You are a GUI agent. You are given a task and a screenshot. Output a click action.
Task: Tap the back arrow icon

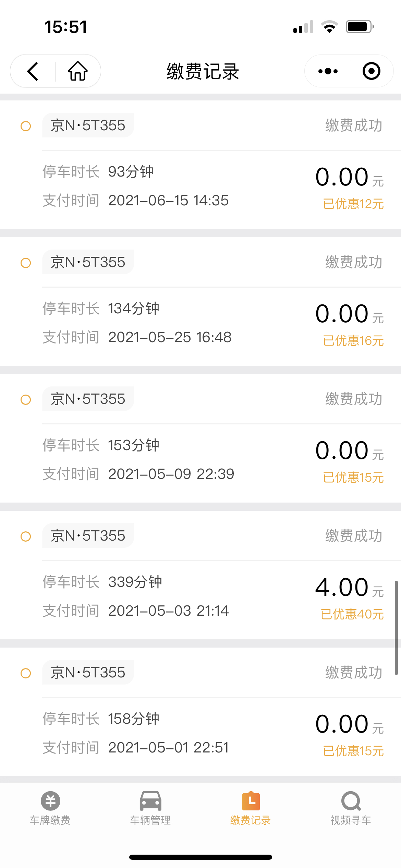[33, 71]
